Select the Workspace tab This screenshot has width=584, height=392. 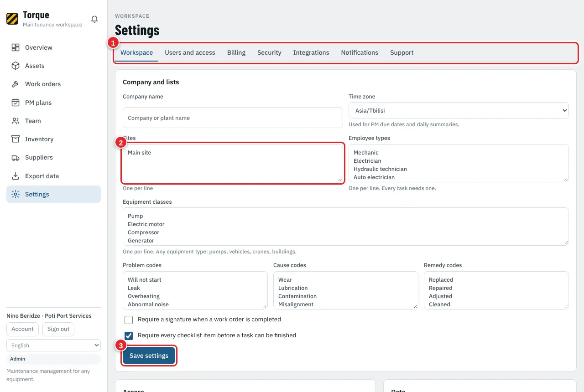[x=136, y=52]
